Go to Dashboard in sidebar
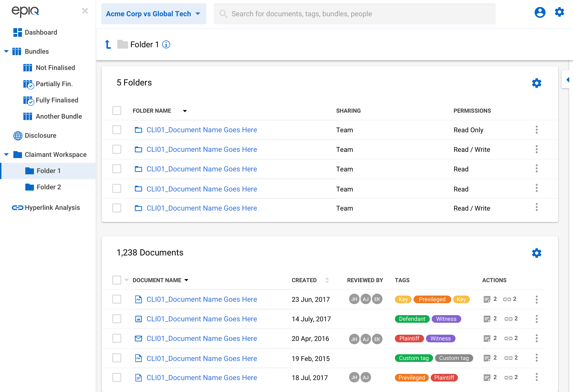 pyautogui.click(x=41, y=32)
